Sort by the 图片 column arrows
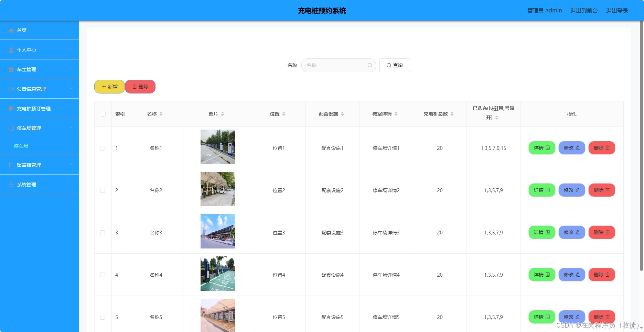644x332 pixels. pos(223,114)
